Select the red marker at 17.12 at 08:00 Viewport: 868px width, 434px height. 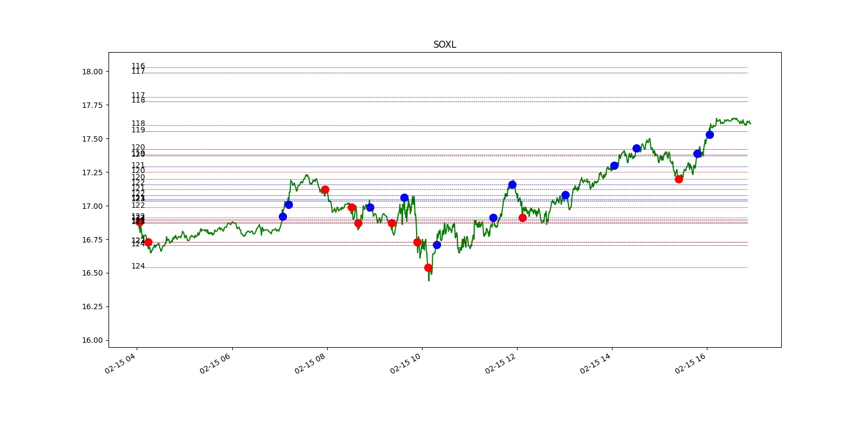325,190
